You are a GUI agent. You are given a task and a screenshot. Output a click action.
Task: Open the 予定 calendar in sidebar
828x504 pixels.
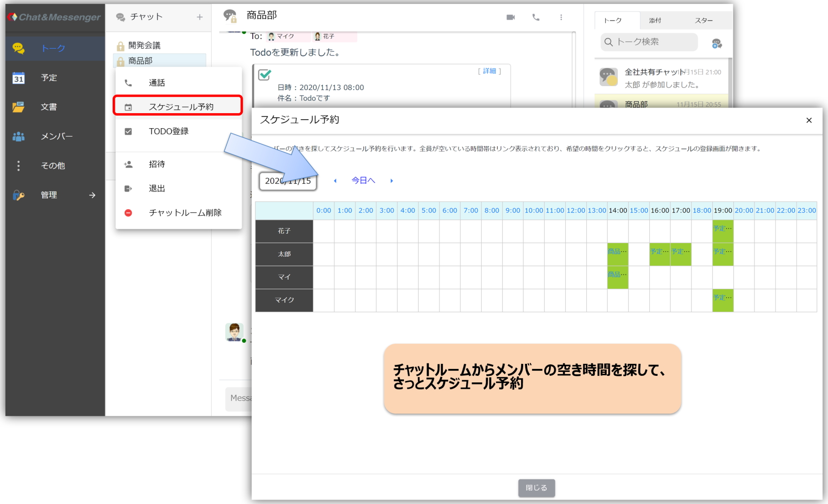click(49, 78)
